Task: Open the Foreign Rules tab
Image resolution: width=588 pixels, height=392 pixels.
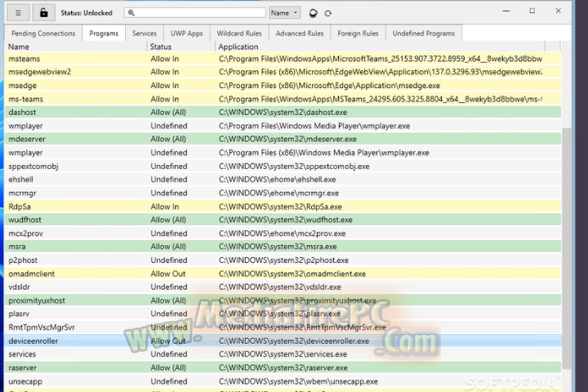Action: pyautogui.click(x=359, y=33)
